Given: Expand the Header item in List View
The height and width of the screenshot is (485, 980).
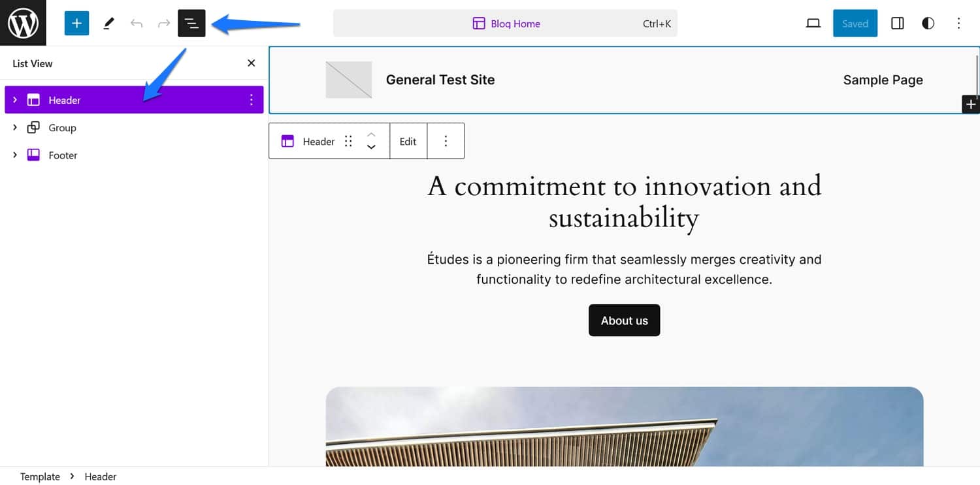Looking at the screenshot, I should tap(15, 100).
